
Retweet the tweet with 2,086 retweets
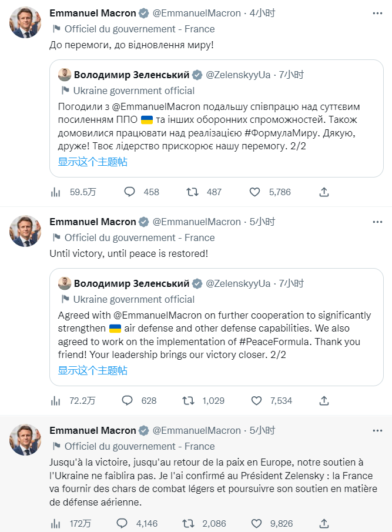point(189,523)
